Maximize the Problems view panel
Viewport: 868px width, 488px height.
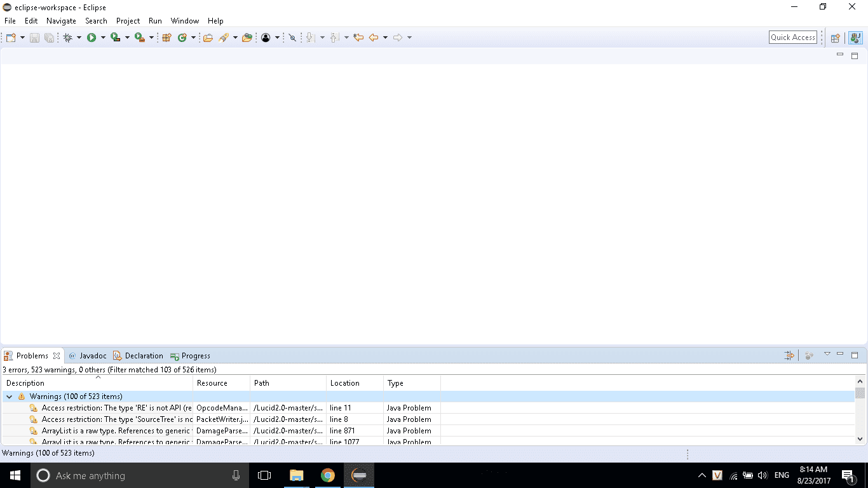click(x=855, y=355)
